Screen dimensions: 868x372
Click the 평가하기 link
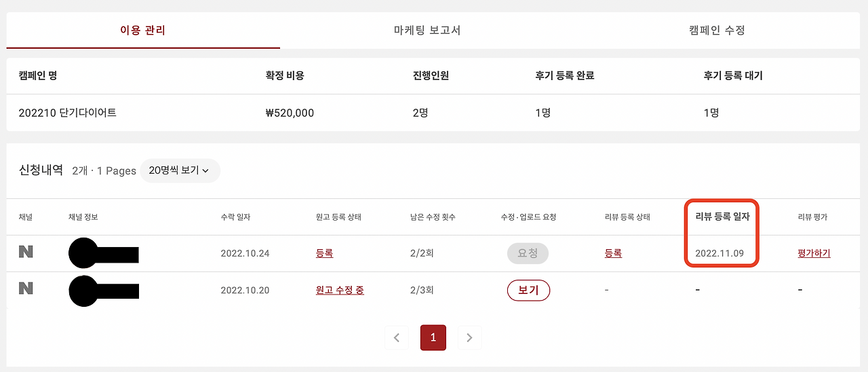click(814, 253)
